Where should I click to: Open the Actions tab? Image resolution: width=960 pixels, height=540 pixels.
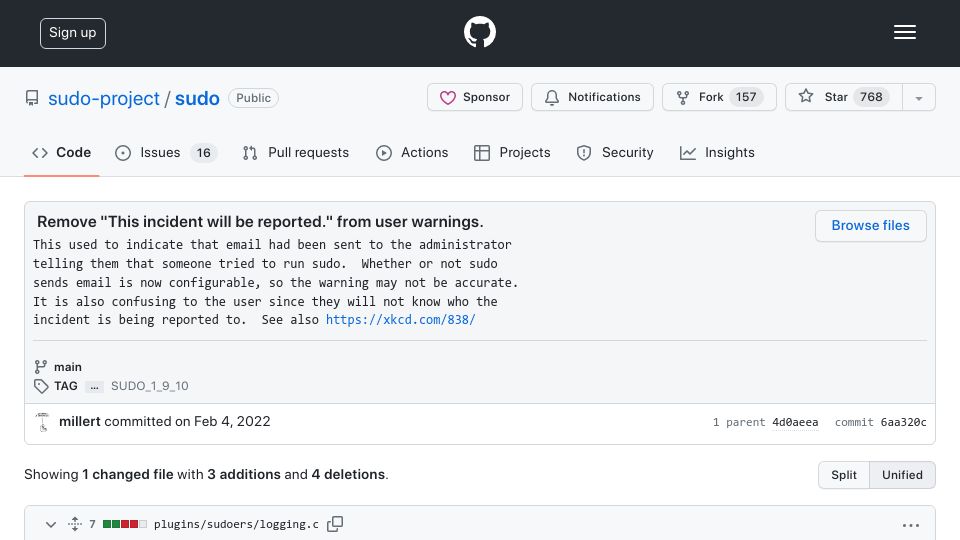[412, 152]
